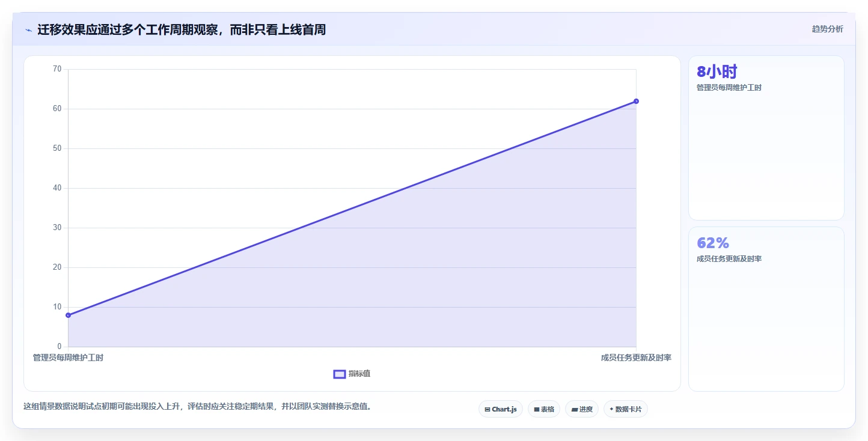Click the y-axis label 70
868x441 pixels.
pyautogui.click(x=57, y=69)
